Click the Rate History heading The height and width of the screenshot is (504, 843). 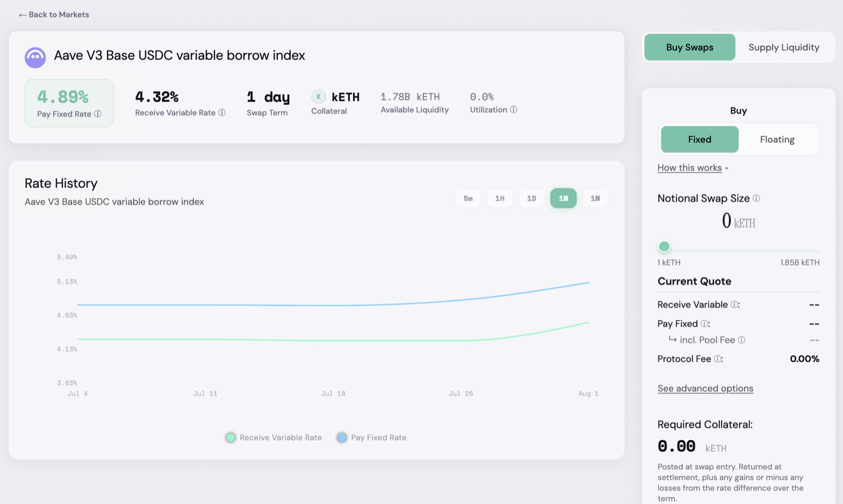pos(61,183)
